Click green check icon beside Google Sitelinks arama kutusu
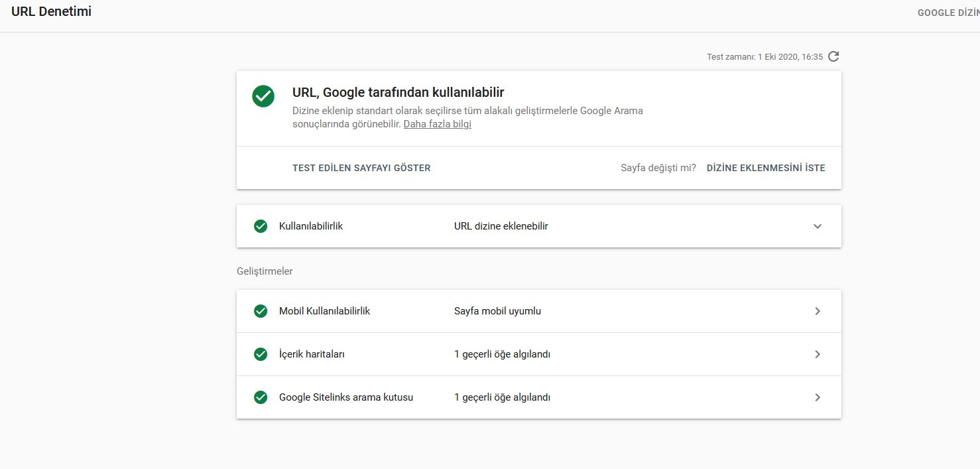 pyautogui.click(x=261, y=397)
